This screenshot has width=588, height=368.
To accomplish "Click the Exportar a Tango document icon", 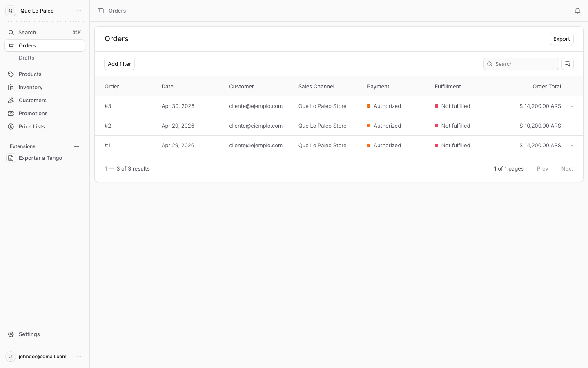I will pyautogui.click(x=11, y=158).
